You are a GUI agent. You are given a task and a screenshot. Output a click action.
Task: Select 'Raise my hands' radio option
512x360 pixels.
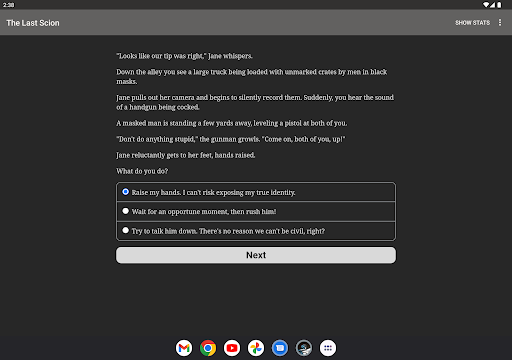(256, 192)
